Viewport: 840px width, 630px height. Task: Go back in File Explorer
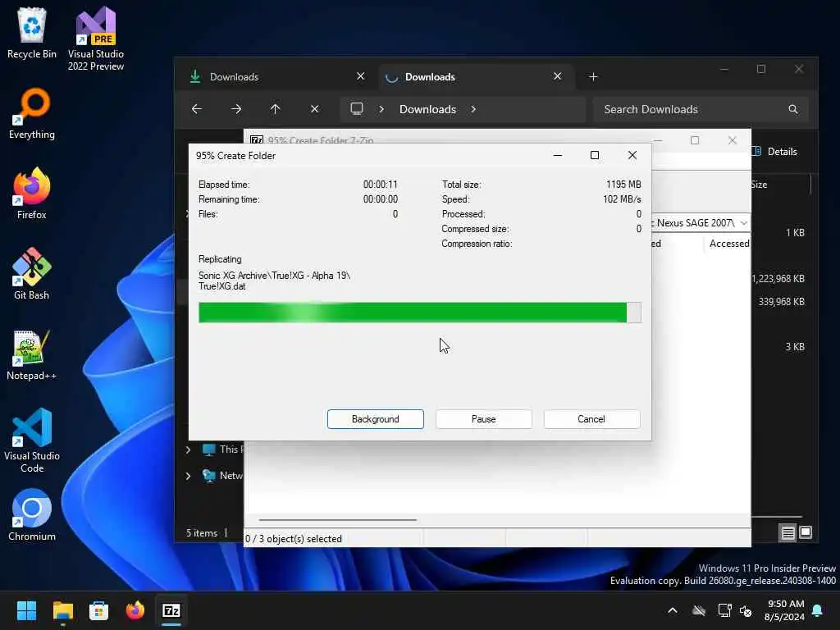pos(197,109)
